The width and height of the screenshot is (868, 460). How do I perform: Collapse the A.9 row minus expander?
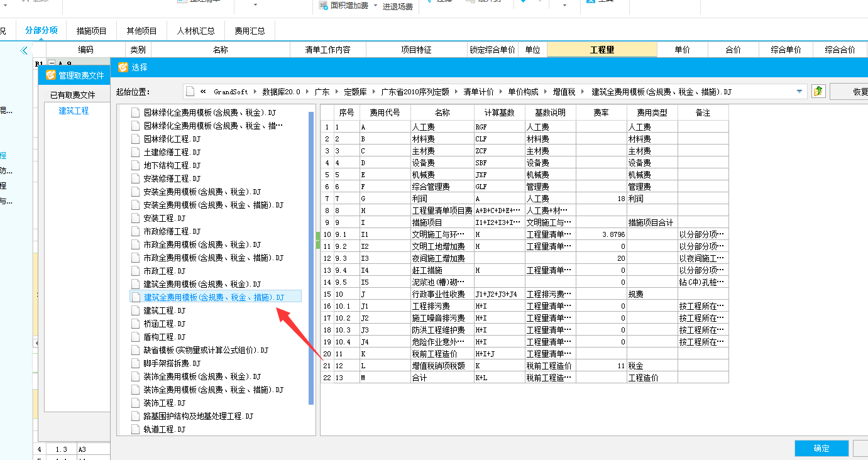click(x=52, y=63)
